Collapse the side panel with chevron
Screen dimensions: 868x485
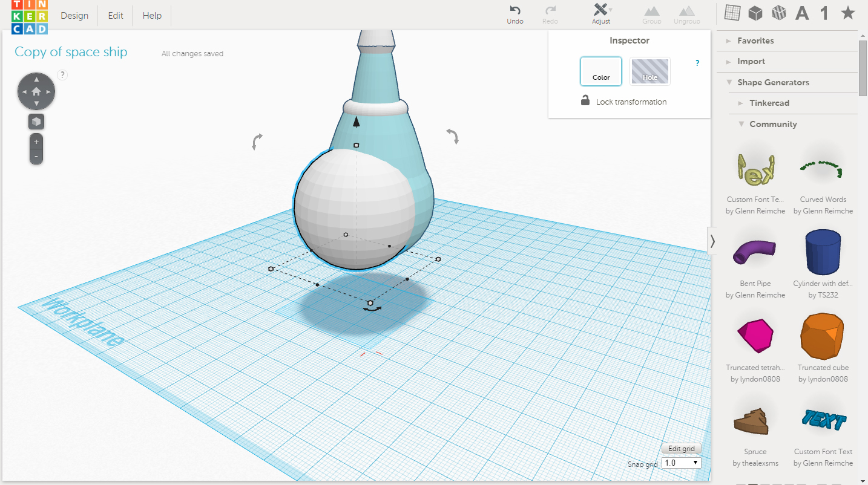712,241
